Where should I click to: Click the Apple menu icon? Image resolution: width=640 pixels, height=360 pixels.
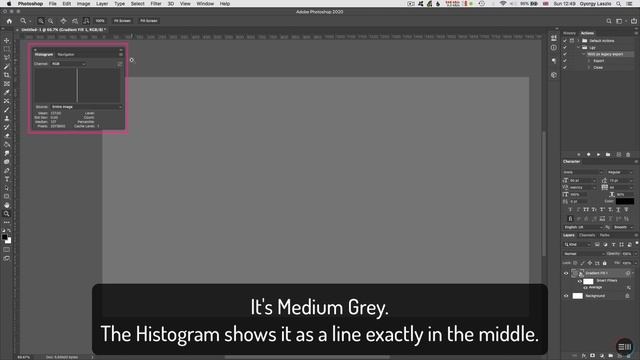9,4
